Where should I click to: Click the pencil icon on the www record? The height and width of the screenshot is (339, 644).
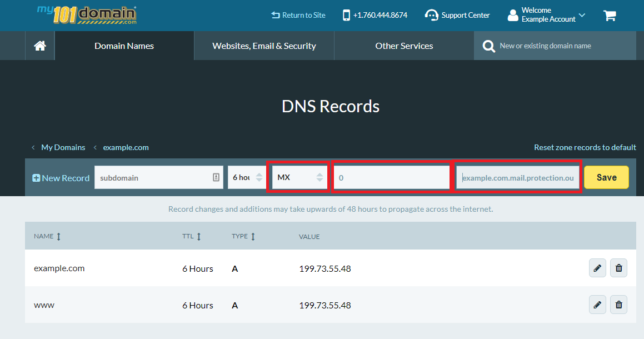coord(597,305)
